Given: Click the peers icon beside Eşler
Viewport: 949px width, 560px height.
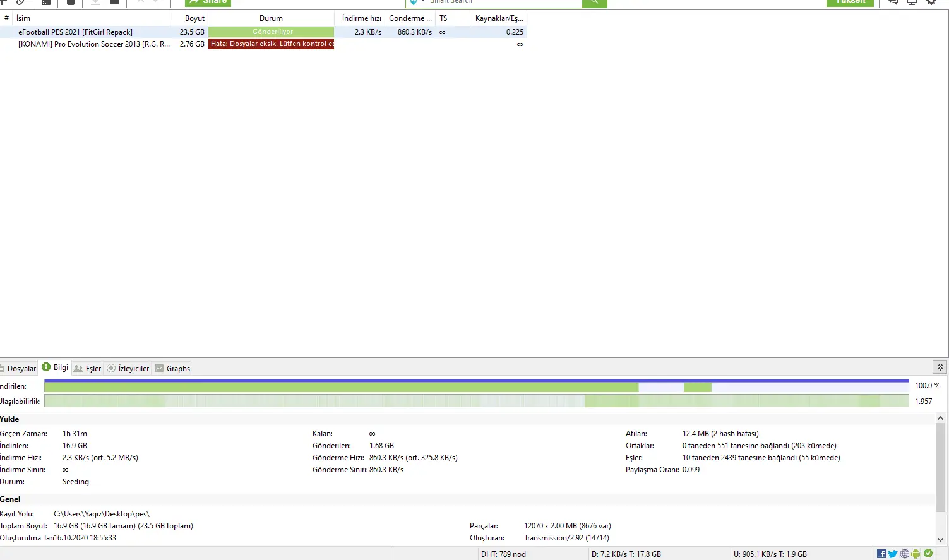Looking at the screenshot, I should tap(78, 368).
